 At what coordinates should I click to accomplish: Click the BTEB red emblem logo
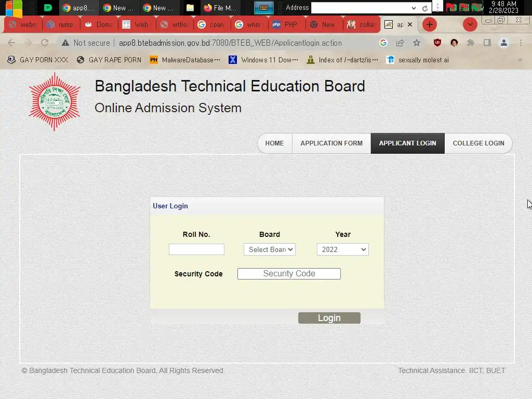tap(55, 101)
